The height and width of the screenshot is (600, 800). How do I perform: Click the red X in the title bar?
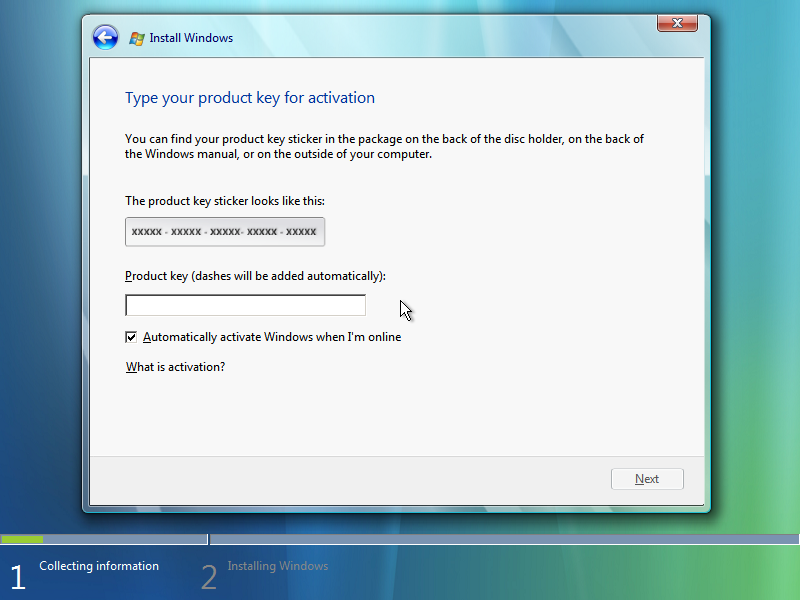[677, 23]
